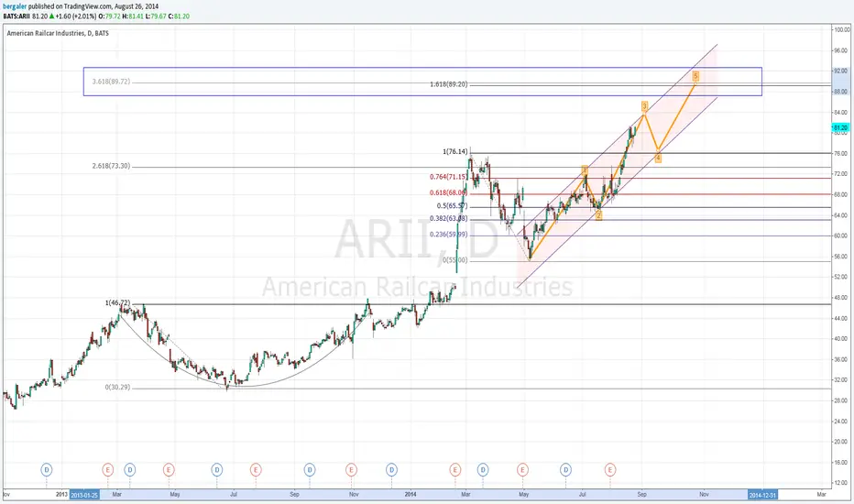This screenshot has width=854, height=504.
Task: Select the 0.5(65.57) retracement label
Action: click(x=452, y=206)
